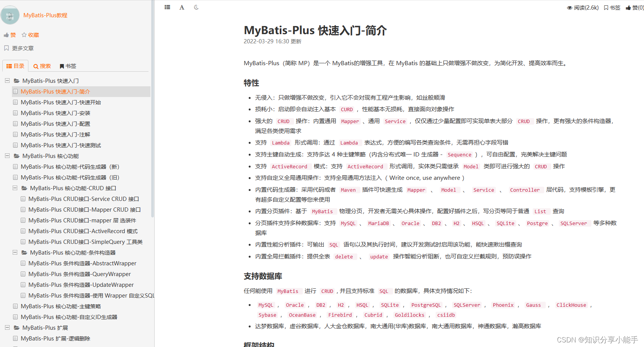Open CRUD接口-mapper 层 选装件 article

(82, 220)
